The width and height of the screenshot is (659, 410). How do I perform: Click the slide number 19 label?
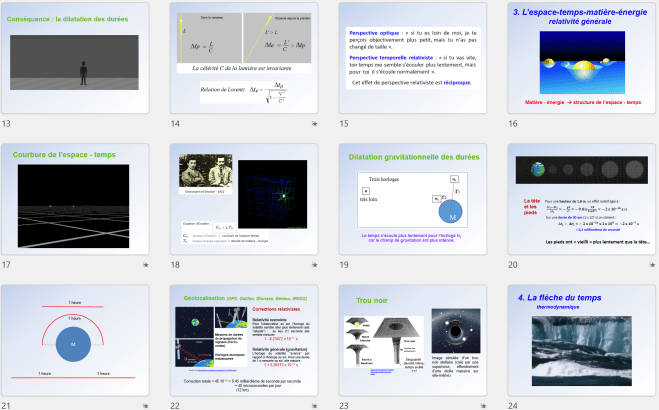344,265
